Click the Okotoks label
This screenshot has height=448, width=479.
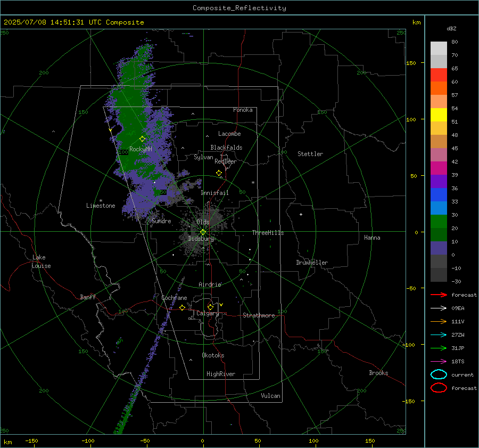[213, 355]
